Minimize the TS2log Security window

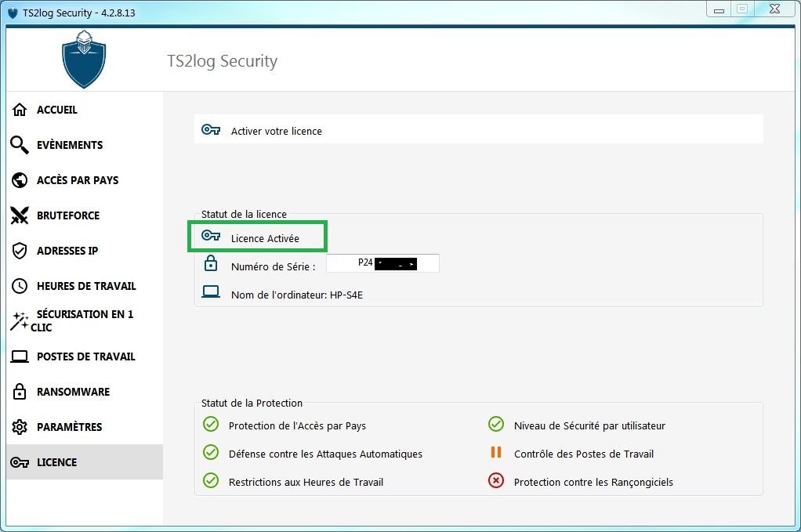coord(719,9)
